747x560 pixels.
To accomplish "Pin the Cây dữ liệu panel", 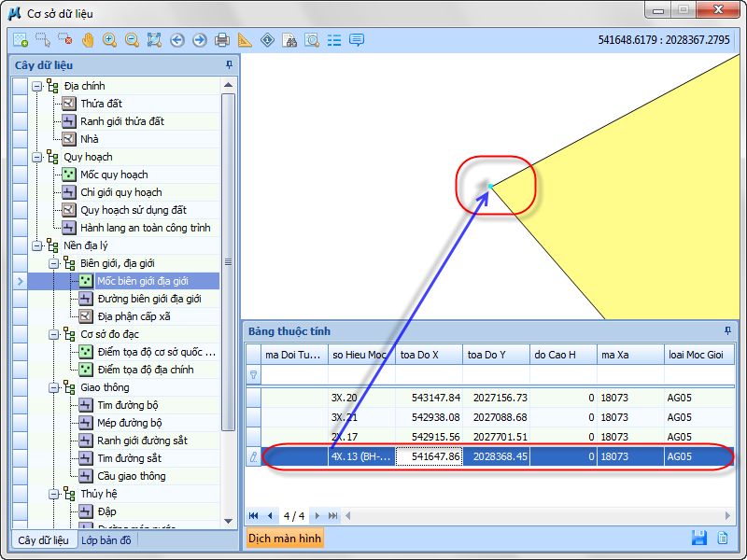I will (x=230, y=65).
